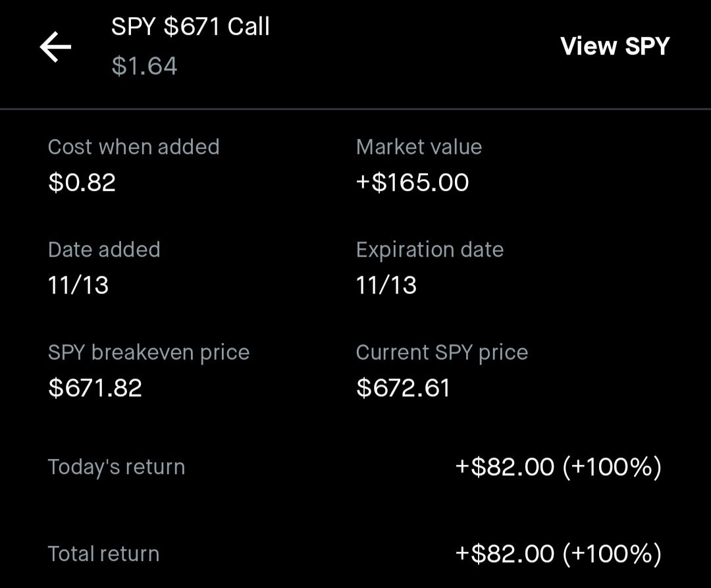Screen dimensions: 711x588
Task: Tap the 11/13 value under Expiration date
Action: click(x=386, y=285)
